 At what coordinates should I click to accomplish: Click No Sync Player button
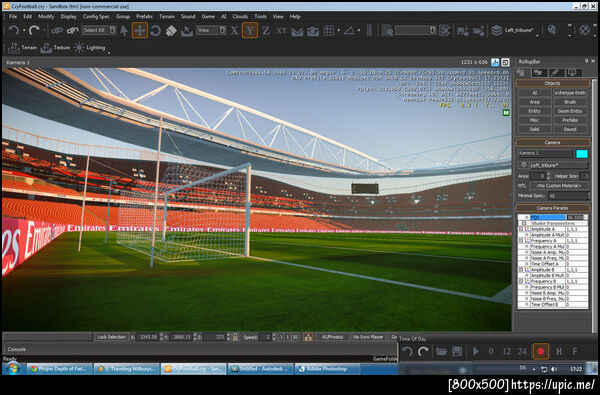(x=368, y=337)
